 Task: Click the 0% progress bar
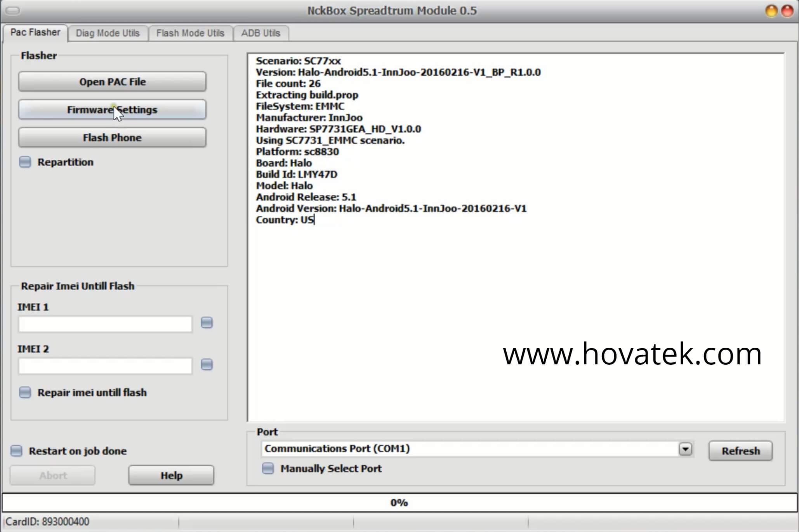click(399, 503)
